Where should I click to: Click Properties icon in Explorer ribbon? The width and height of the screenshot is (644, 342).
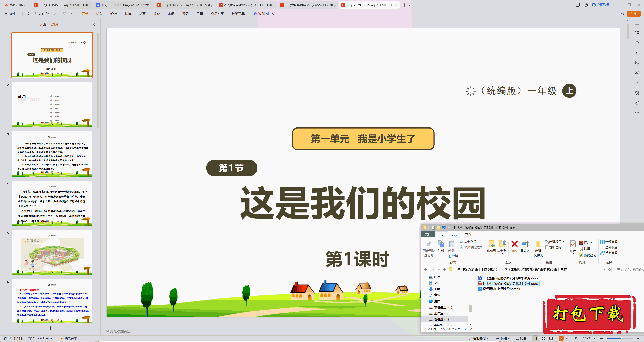(x=573, y=246)
